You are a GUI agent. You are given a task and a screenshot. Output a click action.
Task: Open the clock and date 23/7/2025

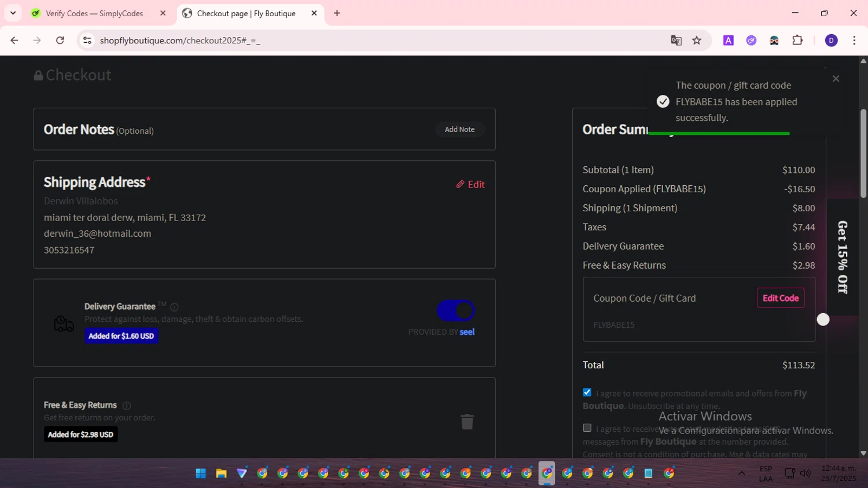tap(838, 474)
